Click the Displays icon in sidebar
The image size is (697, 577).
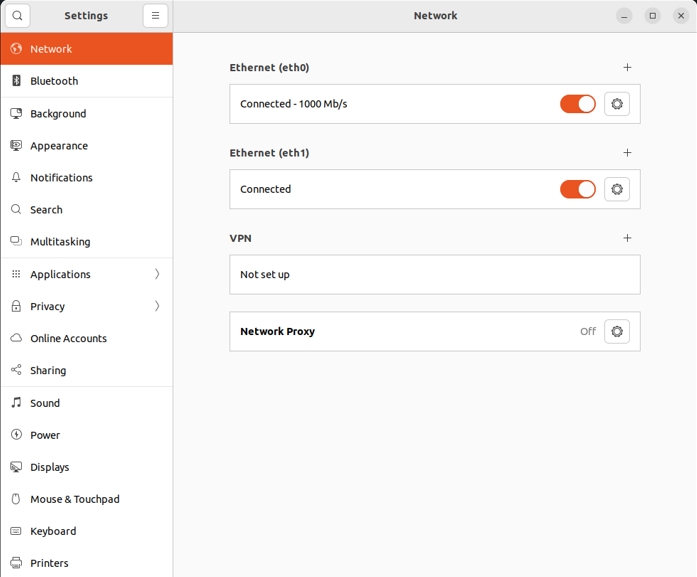pos(16,467)
